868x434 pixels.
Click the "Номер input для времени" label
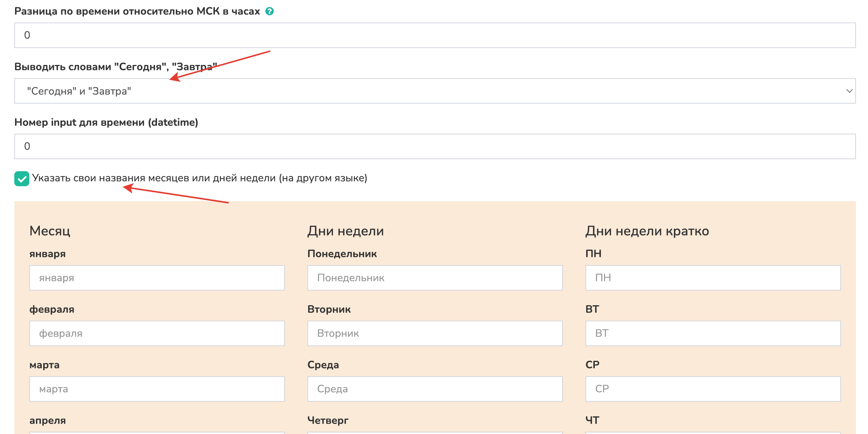(106, 122)
